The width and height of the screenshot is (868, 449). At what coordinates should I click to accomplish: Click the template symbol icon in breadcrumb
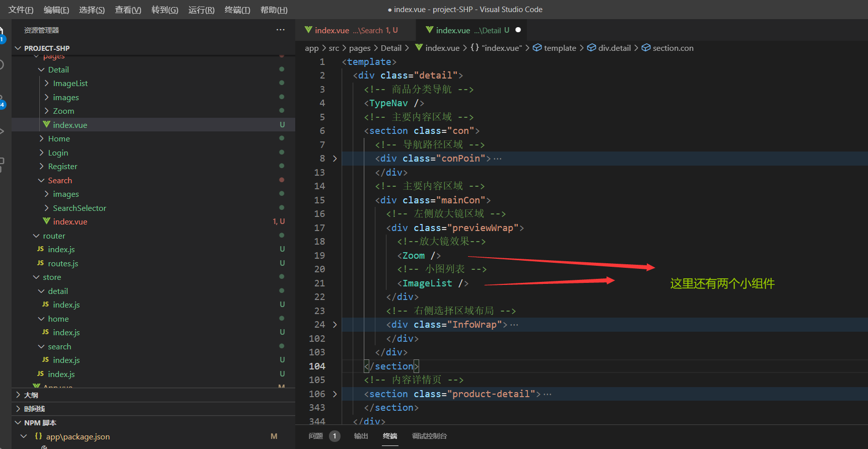(537, 47)
